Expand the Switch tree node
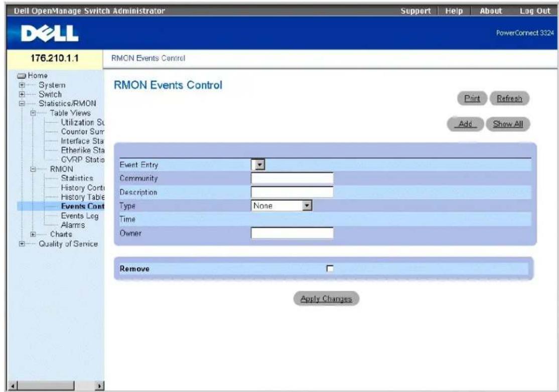 pyautogui.click(x=22, y=94)
